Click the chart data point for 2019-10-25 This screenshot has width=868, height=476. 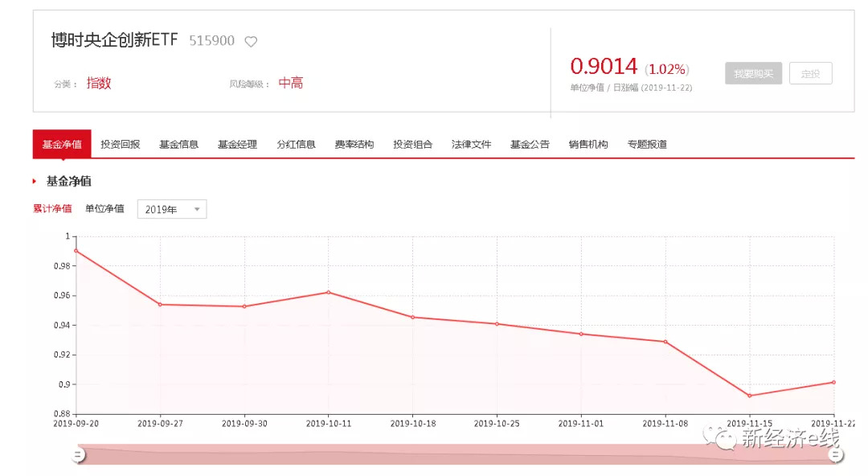(497, 324)
